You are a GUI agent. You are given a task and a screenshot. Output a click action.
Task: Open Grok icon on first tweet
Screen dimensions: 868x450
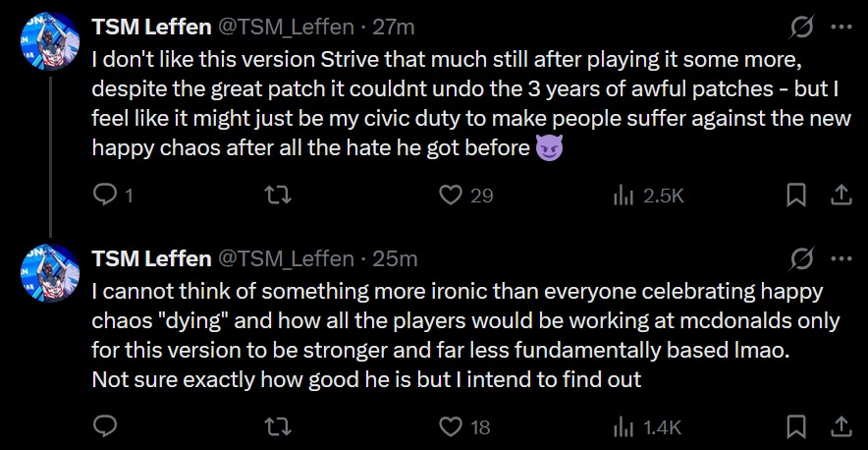tap(801, 27)
